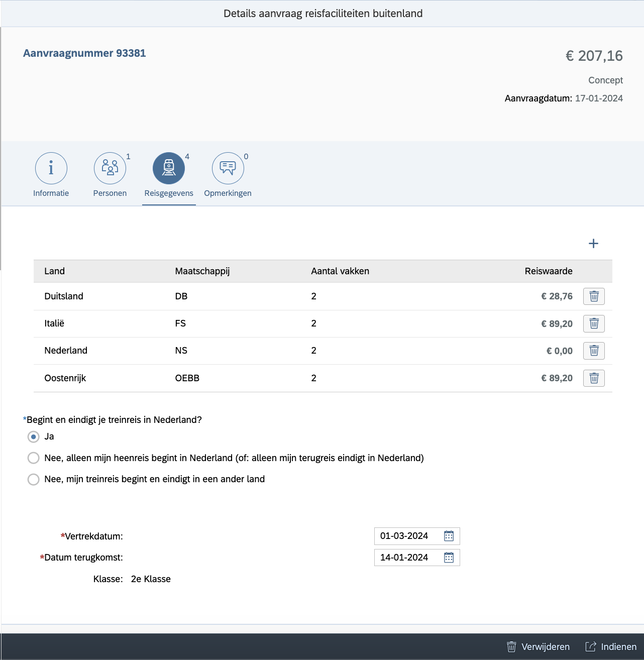Open the Datum terugkomst calendar picker

click(x=449, y=558)
